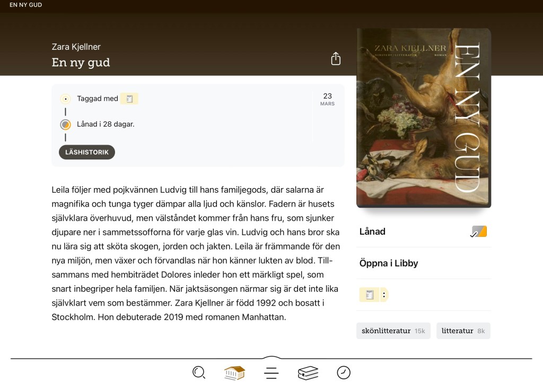Open the shelf stacked books icon
This screenshot has height=392, width=543.
pos(308,373)
